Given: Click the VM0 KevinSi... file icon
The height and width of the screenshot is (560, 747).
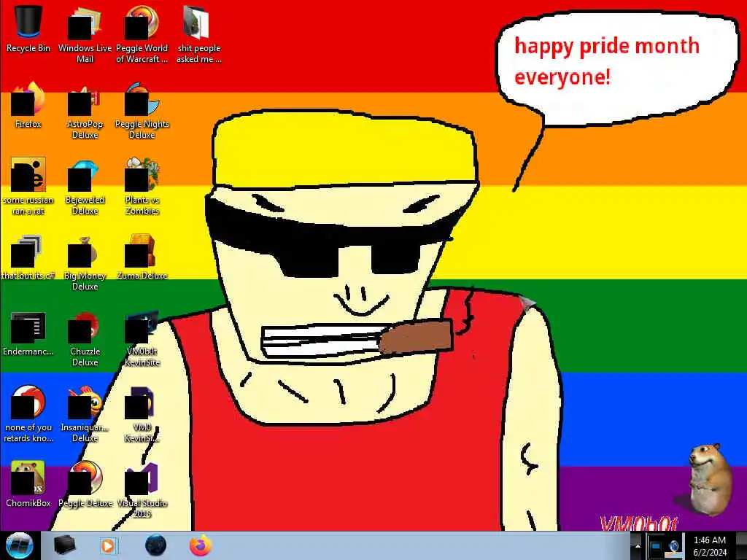Looking at the screenshot, I should click(x=142, y=414).
